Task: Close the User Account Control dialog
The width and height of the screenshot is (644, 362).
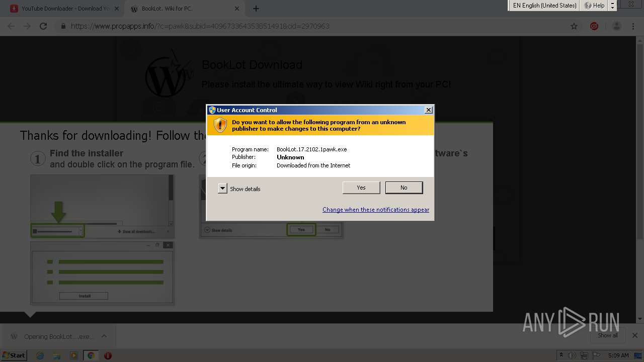Action: tap(428, 110)
